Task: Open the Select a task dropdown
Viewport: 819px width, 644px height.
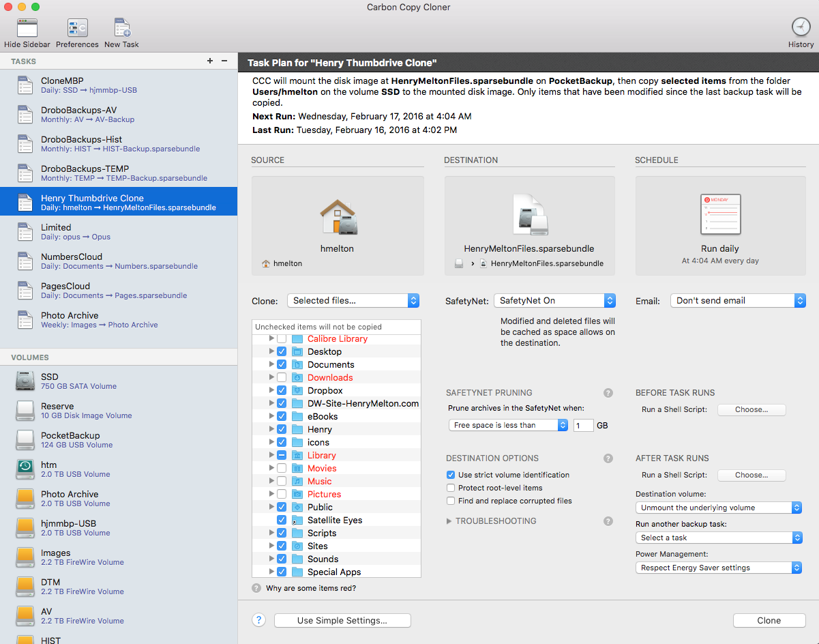Action: click(718, 538)
